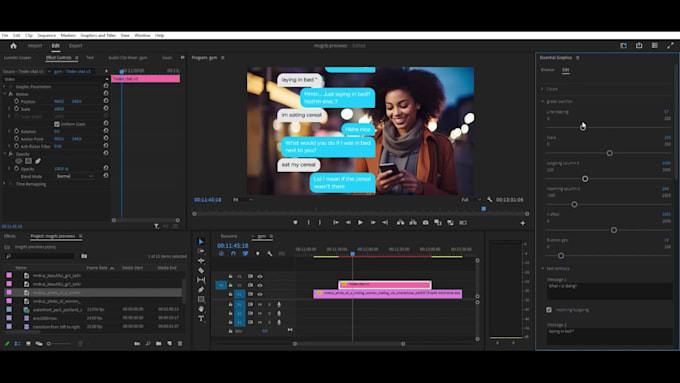Viewport: 680px width, 383px height.
Task: Toggle Position animation stopwatch
Action: click(x=16, y=101)
